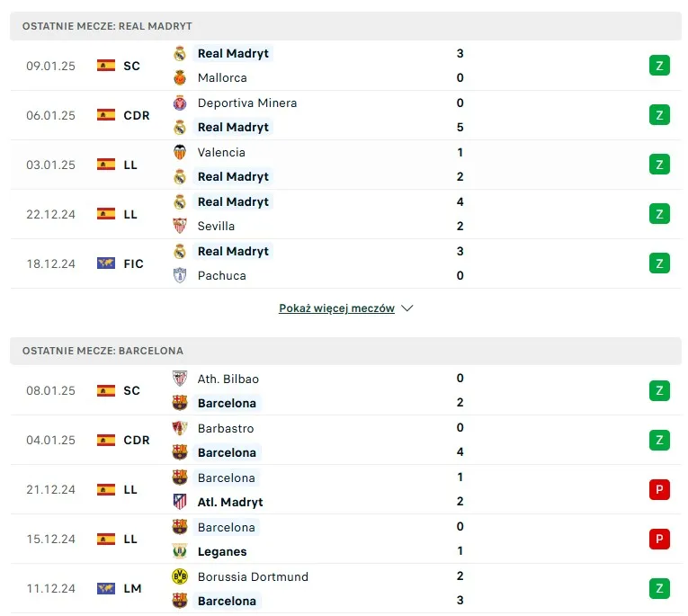Click the Sevilla club crest icon

[x=180, y=227]
